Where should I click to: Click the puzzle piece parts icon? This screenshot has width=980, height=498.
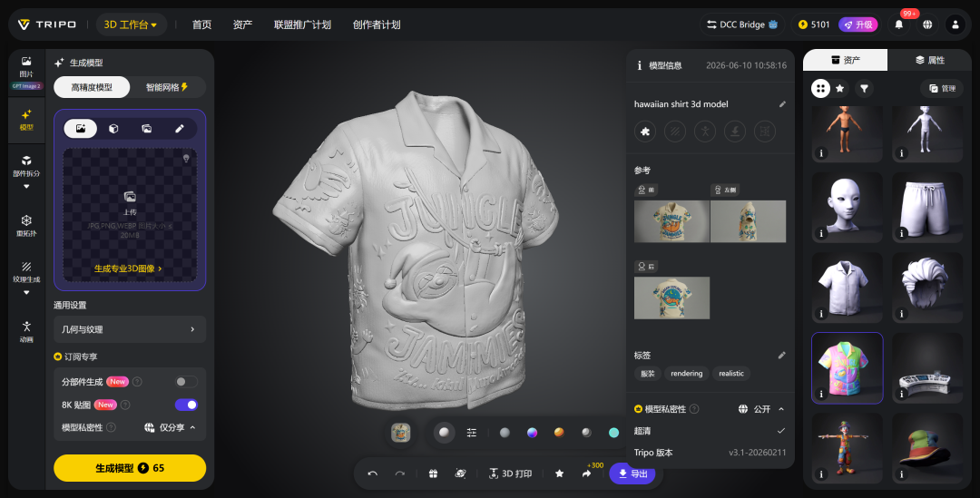click(645, 132)
